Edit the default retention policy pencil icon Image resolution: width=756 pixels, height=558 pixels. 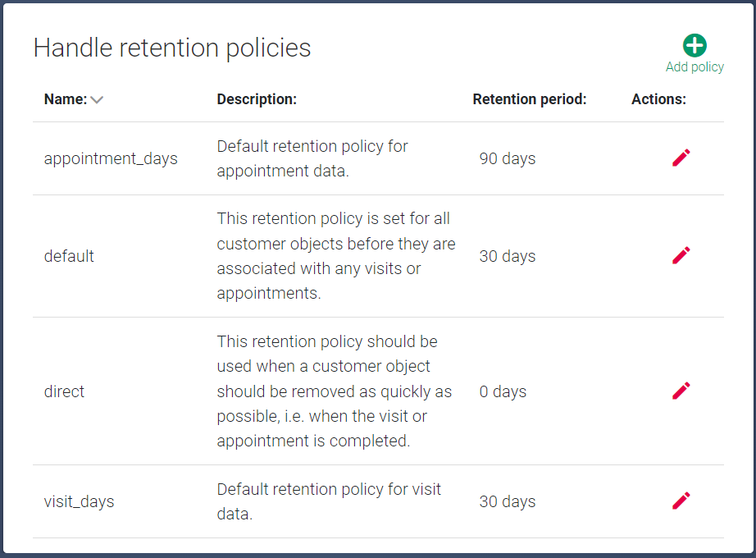(681, 255)
